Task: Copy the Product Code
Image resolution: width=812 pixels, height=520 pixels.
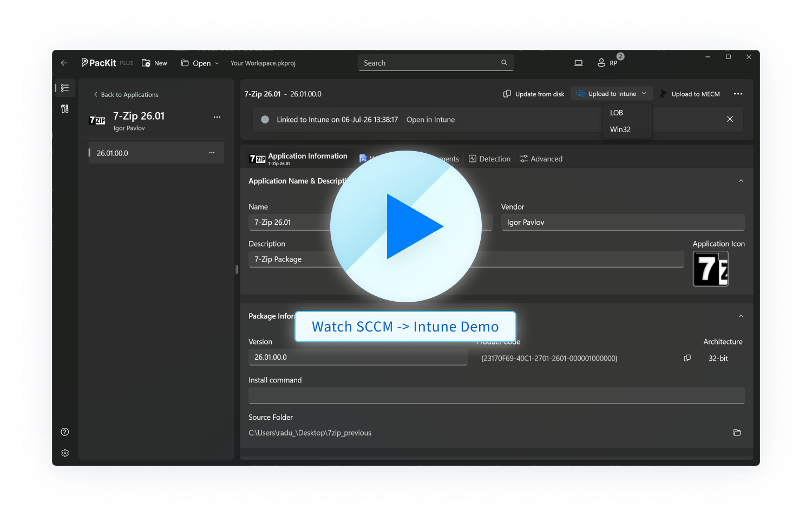Action: [687, 358]
